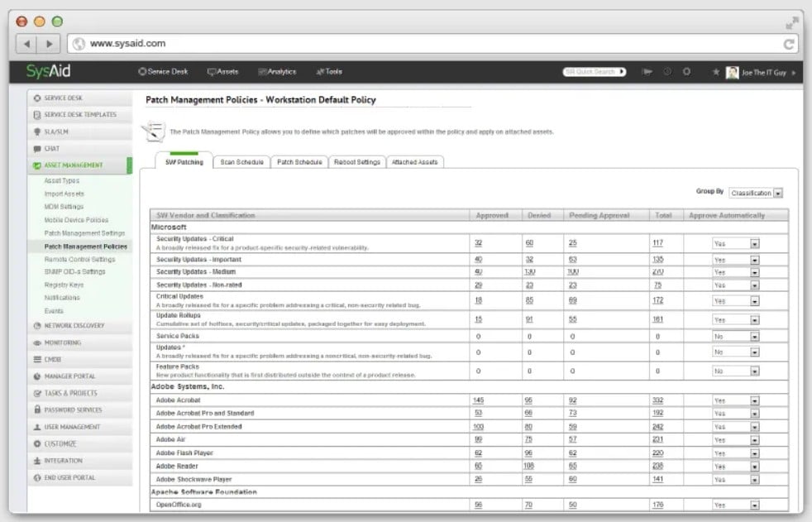Open Approve Automatically dropdown for OpenOffice.org

(x=736, y=505)
